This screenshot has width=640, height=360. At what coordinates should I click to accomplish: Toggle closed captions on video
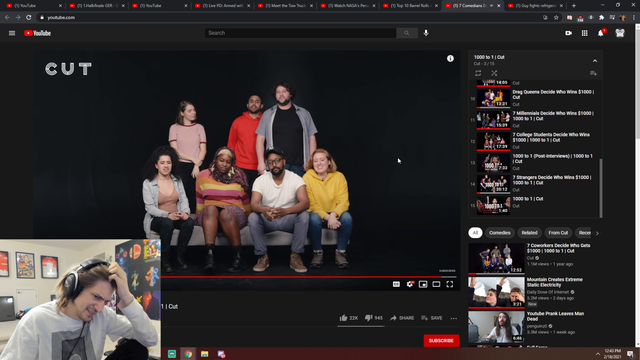(396, 284)
